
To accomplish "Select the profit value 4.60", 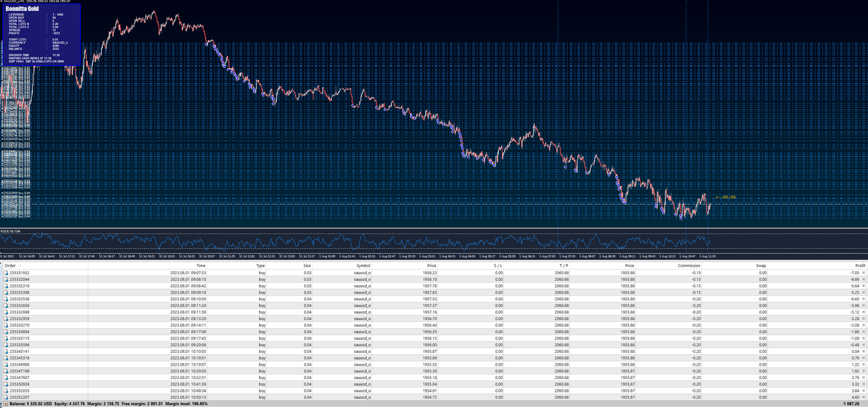I will (x=856, y=397).
